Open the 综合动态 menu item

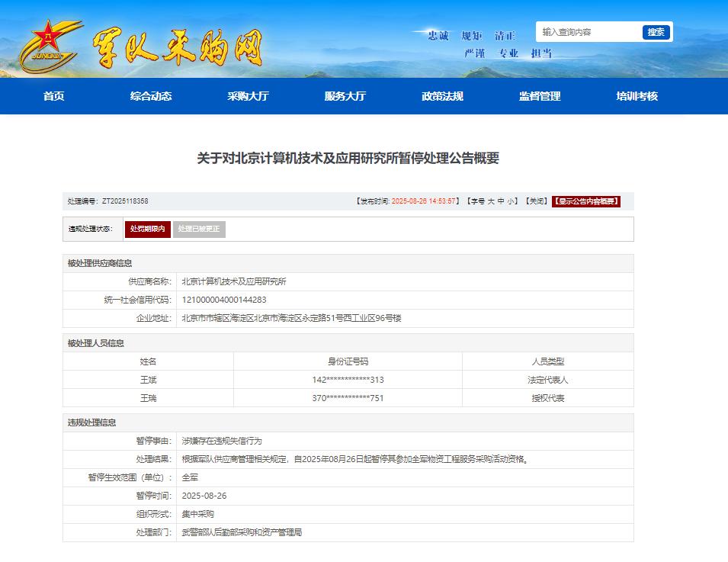point(151,96)
